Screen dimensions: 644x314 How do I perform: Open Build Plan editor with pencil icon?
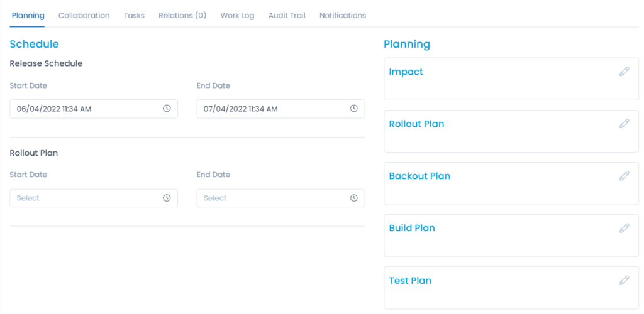[625, 228]
